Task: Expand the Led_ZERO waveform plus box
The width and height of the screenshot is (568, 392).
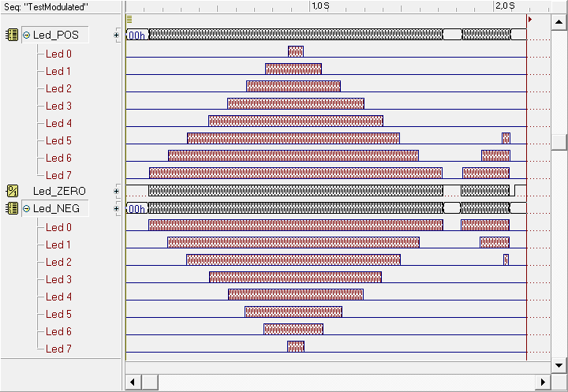Action: click(116, 191)
